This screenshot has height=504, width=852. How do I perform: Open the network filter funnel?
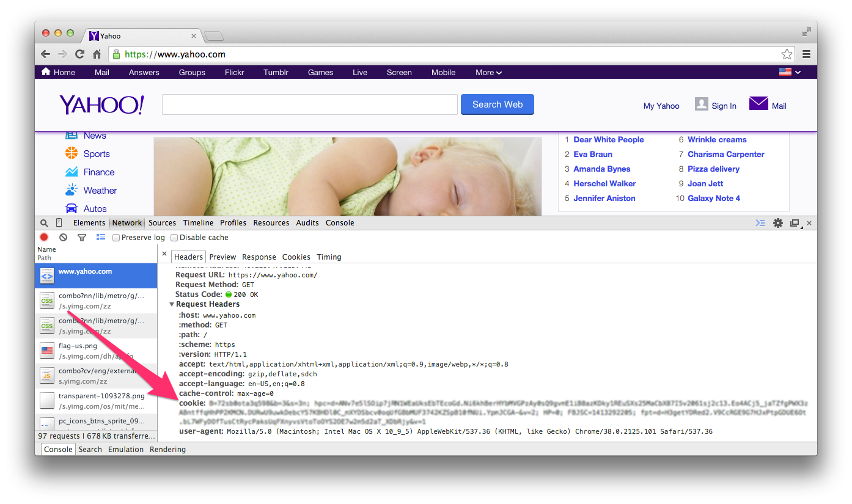(82, 238)
